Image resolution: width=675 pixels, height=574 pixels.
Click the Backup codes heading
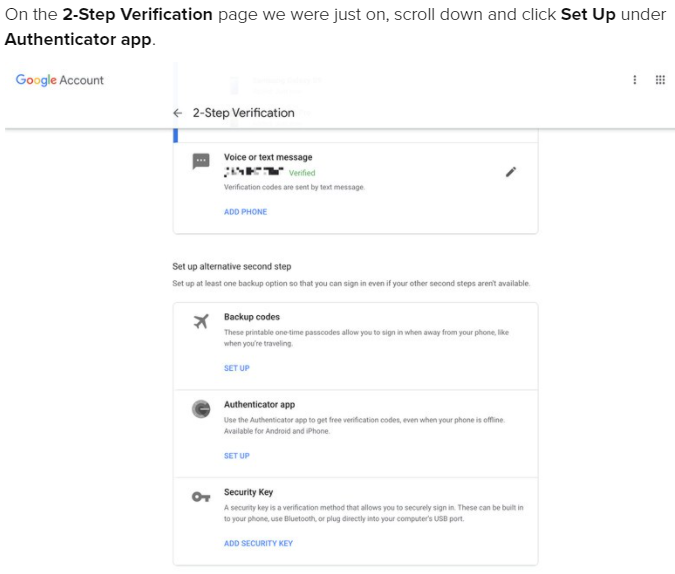(252, 317)
